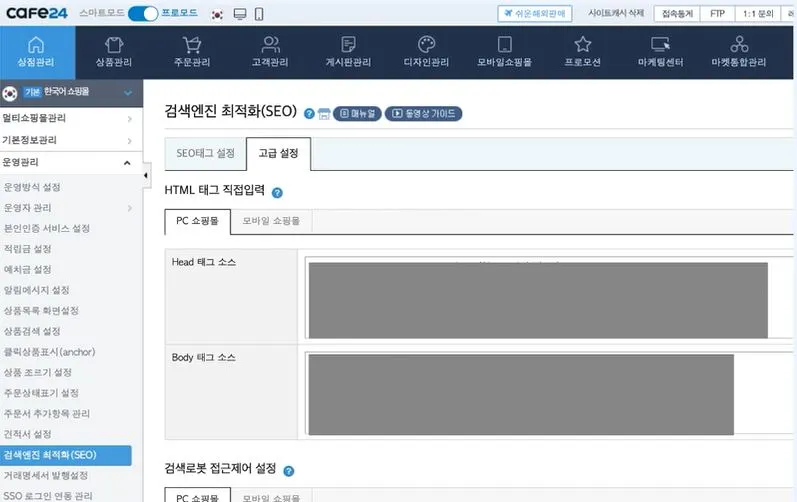The height and width of the screenshot is (502, 797).
Task: Select 검색엔진 최적화(SEO) in sidebar
Action: 66,455
